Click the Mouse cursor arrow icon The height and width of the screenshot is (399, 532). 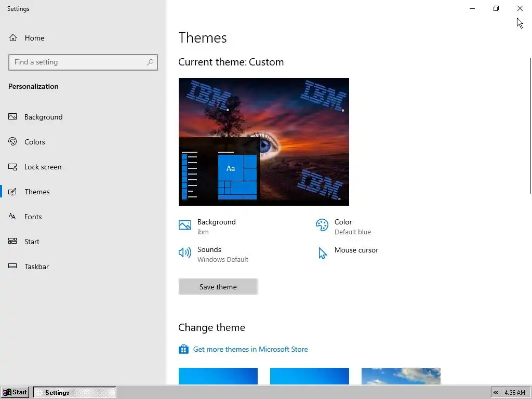[x=323, y=253]
